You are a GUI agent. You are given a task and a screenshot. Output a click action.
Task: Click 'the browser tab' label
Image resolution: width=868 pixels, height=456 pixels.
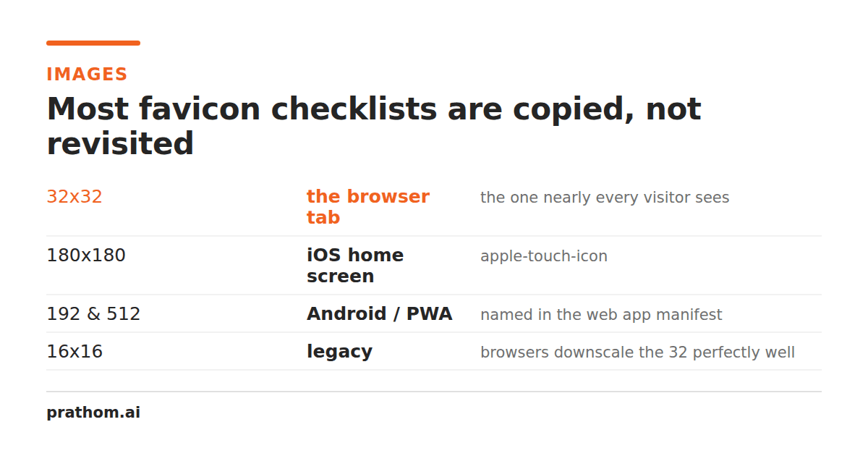(368, 207)
